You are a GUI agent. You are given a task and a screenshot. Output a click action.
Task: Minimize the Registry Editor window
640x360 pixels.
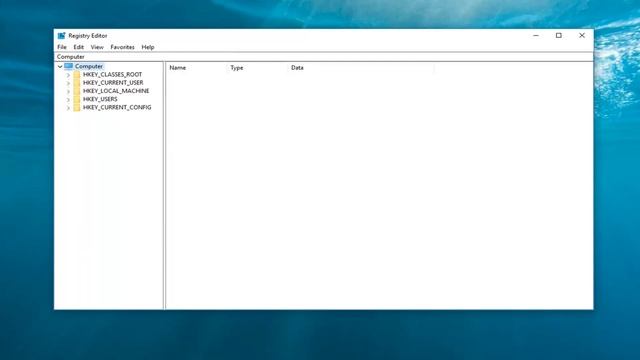point(536,36)
